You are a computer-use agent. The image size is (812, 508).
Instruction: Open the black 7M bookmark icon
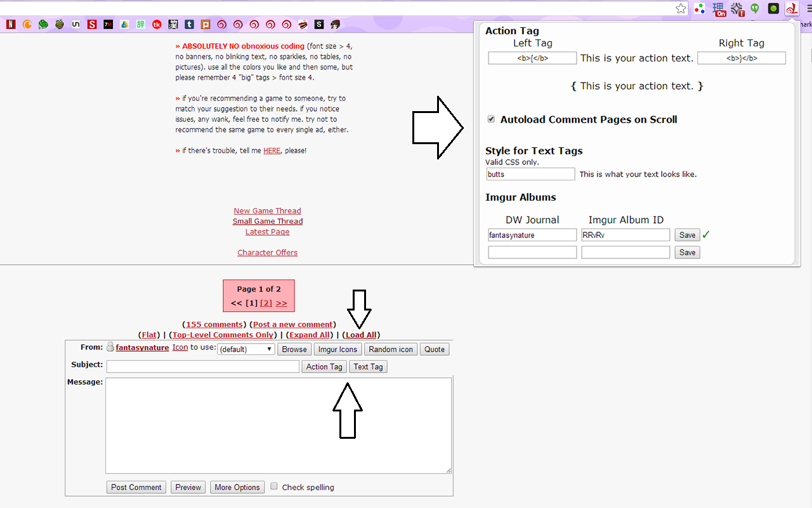tap(108, 25)
